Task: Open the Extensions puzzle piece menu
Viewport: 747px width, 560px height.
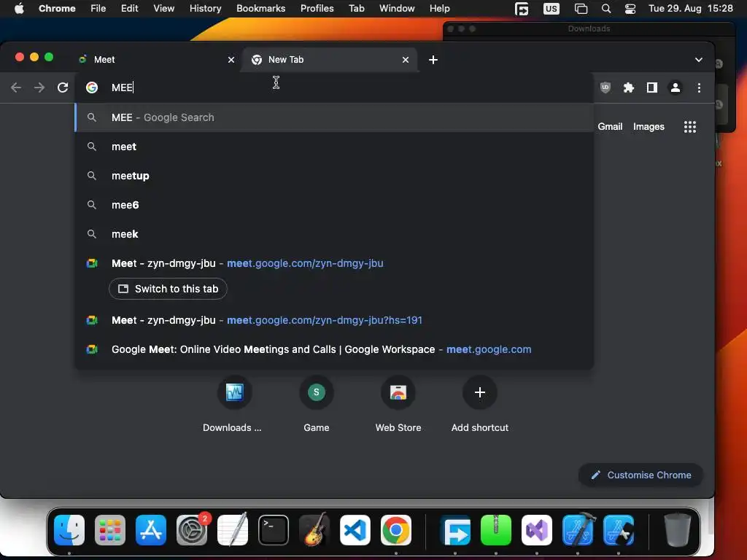Action: click(628, 87)
